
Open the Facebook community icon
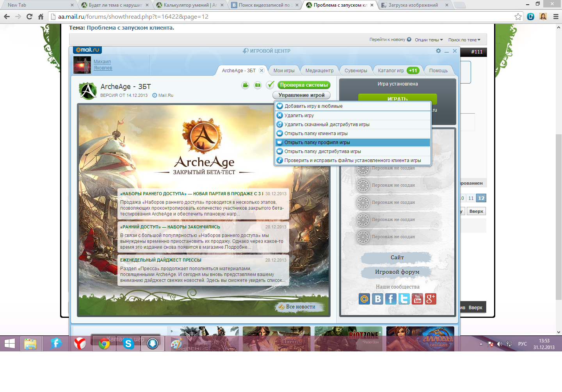[391, 299]
